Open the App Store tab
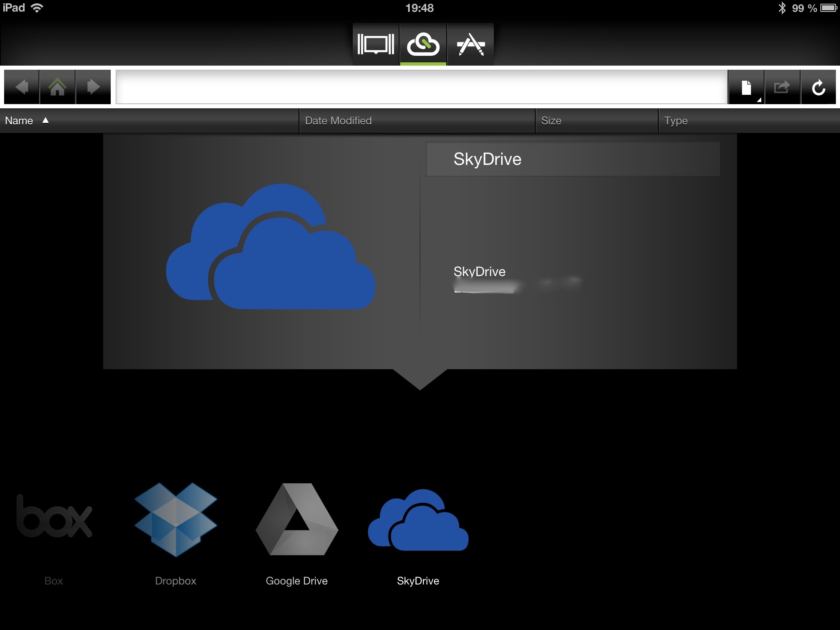 pos(470,44)
